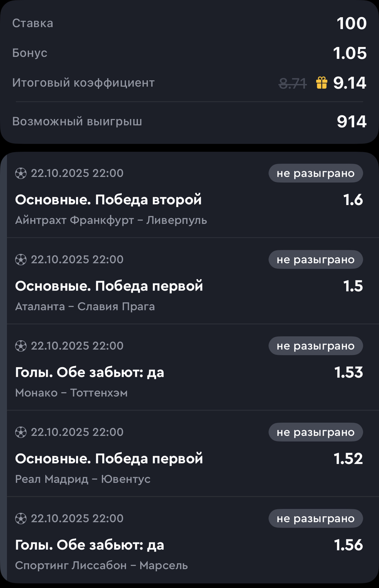Click the crossed-out 8.71 coefficient
The image size is (379, 588).
[292, 83]
